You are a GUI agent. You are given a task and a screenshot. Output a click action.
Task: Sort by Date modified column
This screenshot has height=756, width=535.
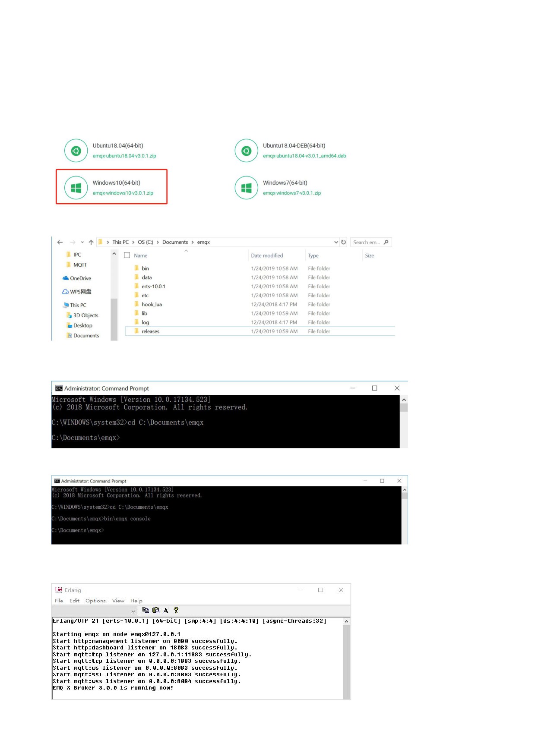point(267,255)
